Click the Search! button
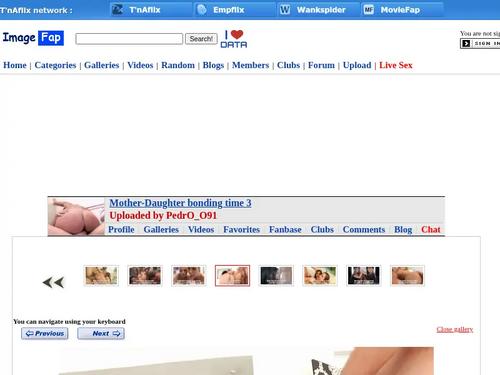Image resolution: width=500 pixels, height=375 pixels. point(201,39)
